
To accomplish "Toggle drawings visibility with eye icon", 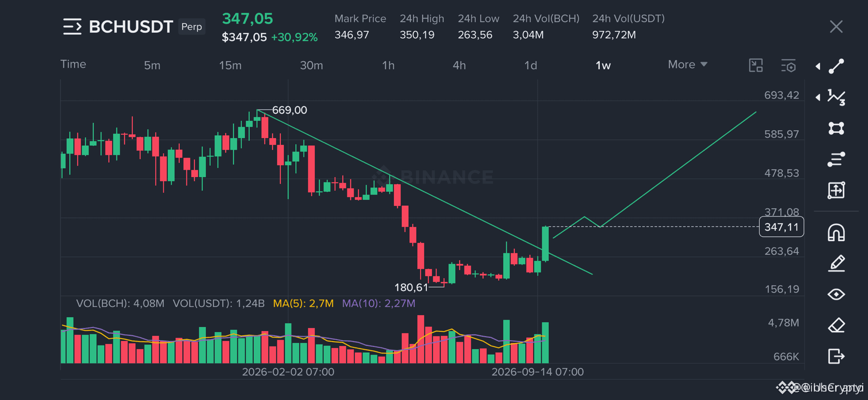I will (x=836, y=294).
